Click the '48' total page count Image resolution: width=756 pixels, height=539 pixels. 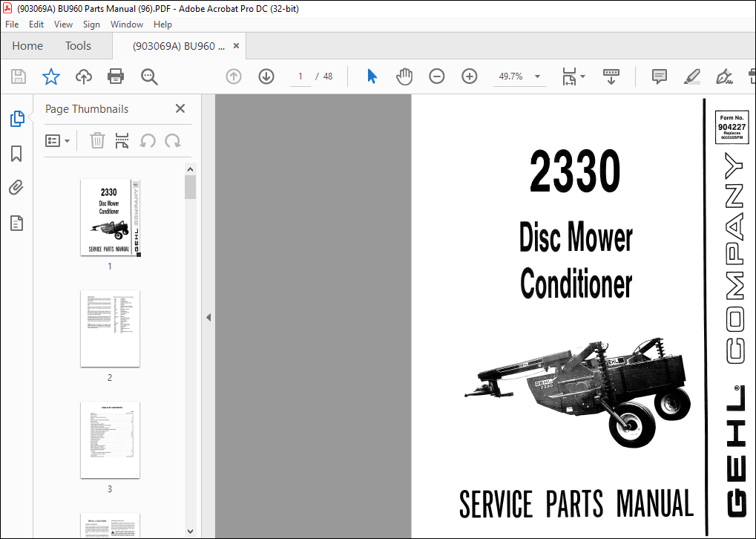pos(328,76)
